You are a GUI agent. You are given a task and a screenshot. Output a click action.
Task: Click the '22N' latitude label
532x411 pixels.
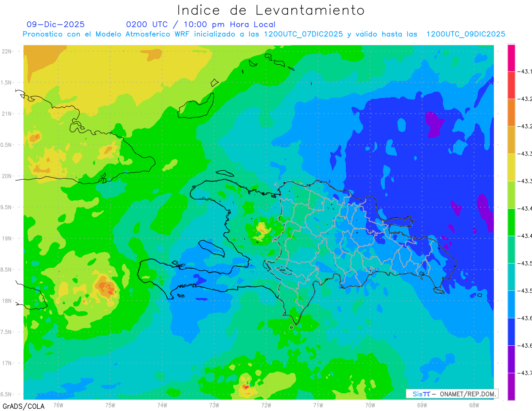[x=7, y=51]
